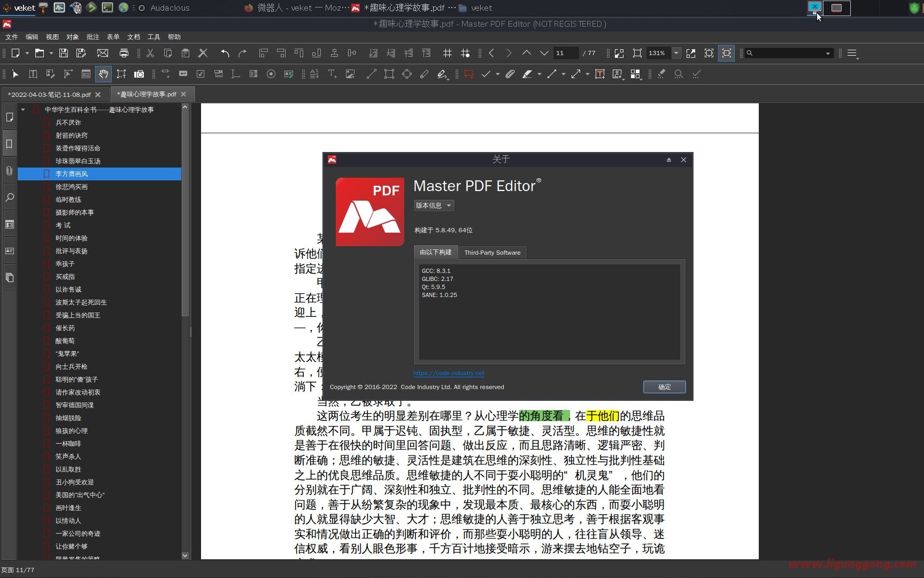
Task: Collapse the 中华学生百科全书 bookmark tree
Action: pyautogui.click(x=23, y=110)
